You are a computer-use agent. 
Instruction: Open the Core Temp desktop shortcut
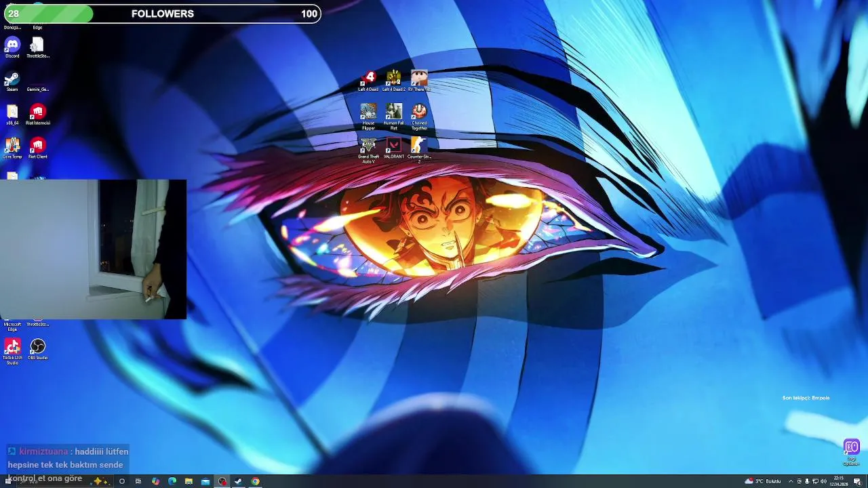(12, 148)
